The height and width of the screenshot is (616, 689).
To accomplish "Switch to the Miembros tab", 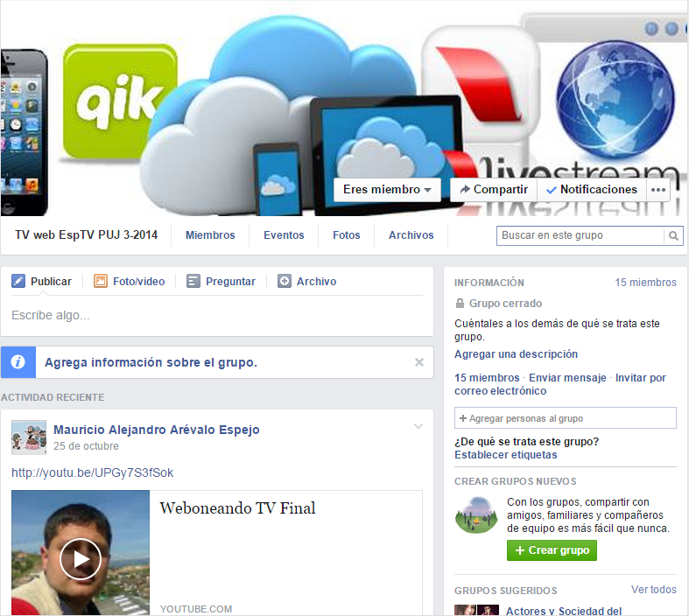I will (x=210, y=234).
